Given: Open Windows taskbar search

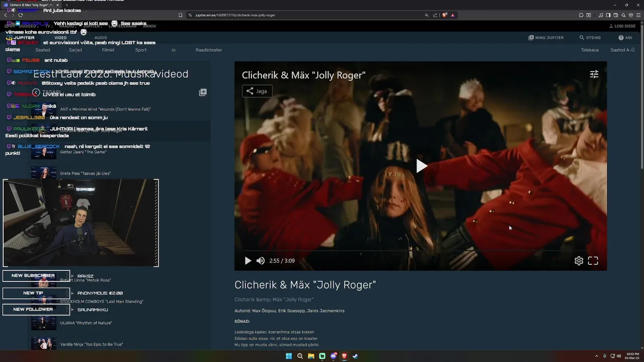Looking at the screenshot, I should [300, 356].
